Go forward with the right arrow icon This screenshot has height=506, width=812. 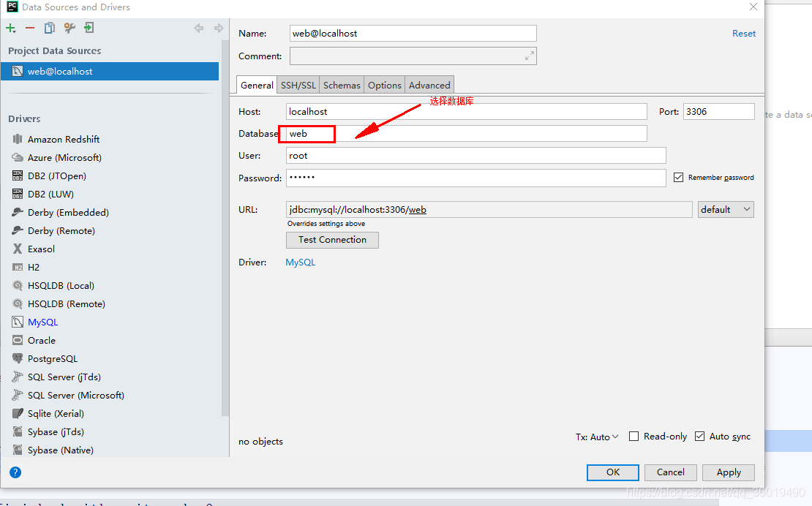219,28
